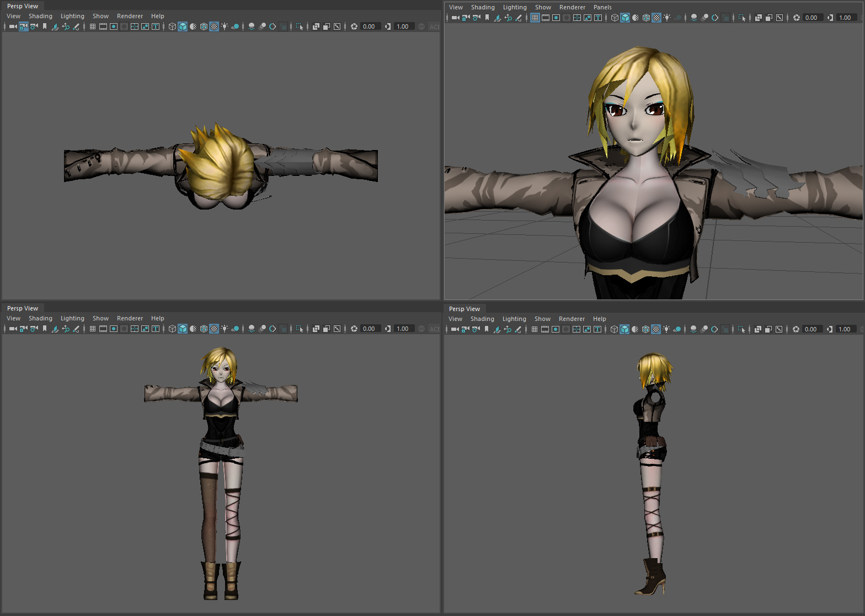Viewport: 865px width, 616px height.
Task: Select Grease Pencil tool in top-left panel
Action: click(76, 26)
